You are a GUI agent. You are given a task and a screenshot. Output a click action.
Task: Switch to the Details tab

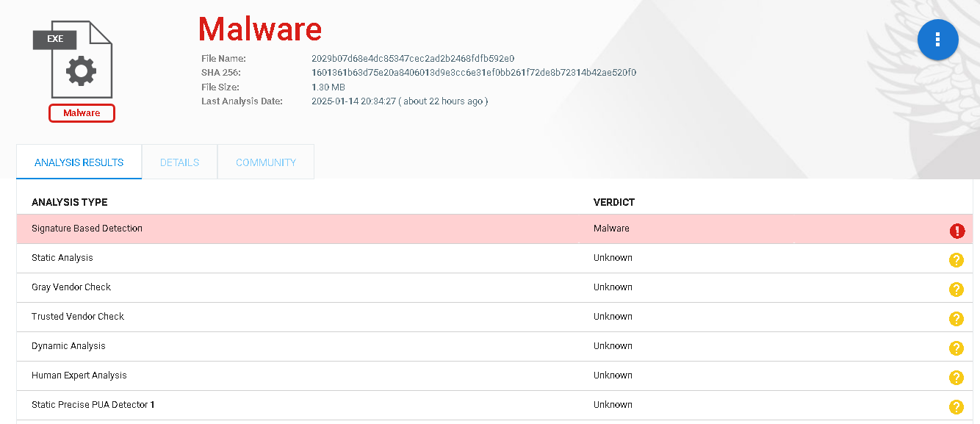[x=179, y=162]
